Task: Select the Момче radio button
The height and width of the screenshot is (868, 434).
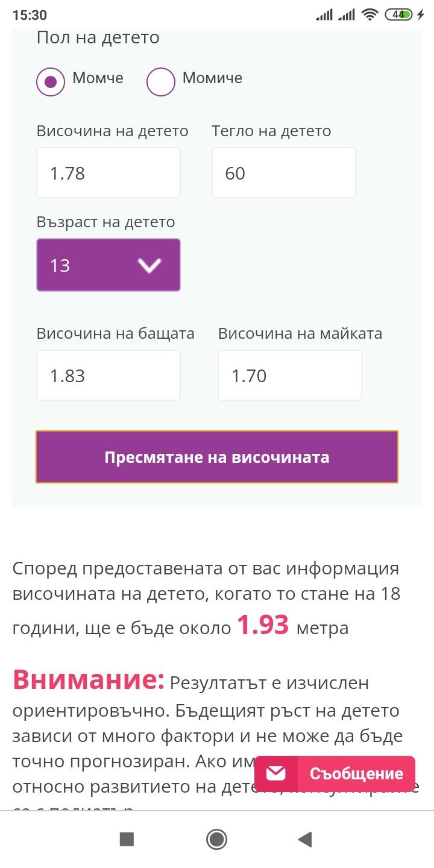Action: pyautogui.click(x=51, y=81)
